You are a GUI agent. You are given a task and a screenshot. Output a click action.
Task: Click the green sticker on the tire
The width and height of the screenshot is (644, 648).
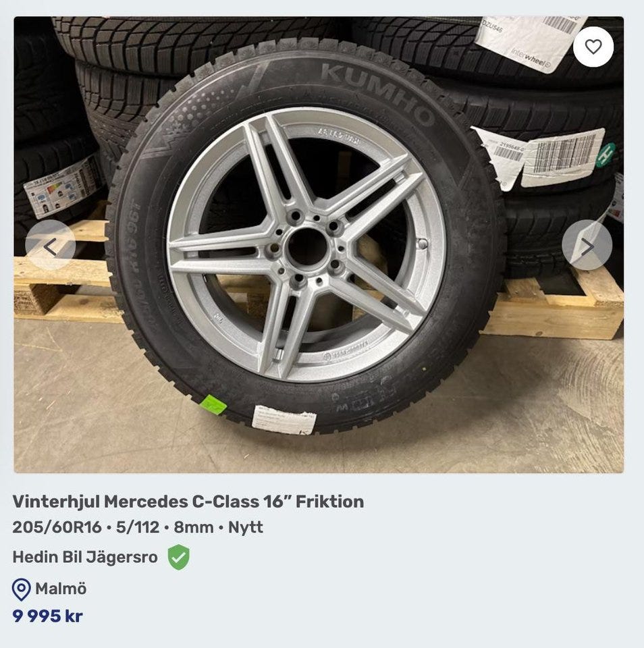215,405
